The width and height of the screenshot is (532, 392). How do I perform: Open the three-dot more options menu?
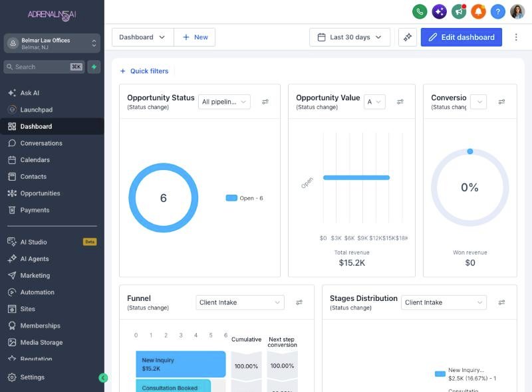[x=516, y=37]
